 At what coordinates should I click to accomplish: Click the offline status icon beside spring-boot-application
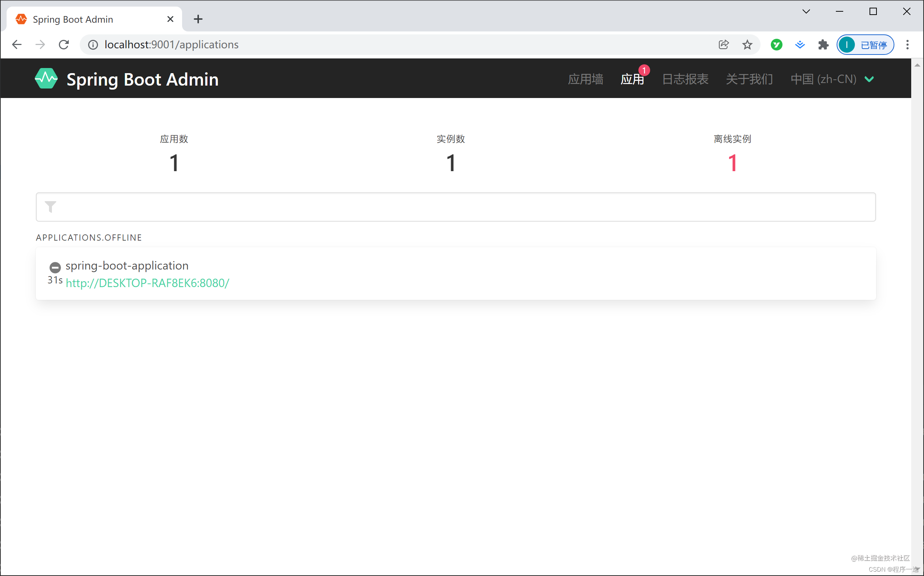55,267
